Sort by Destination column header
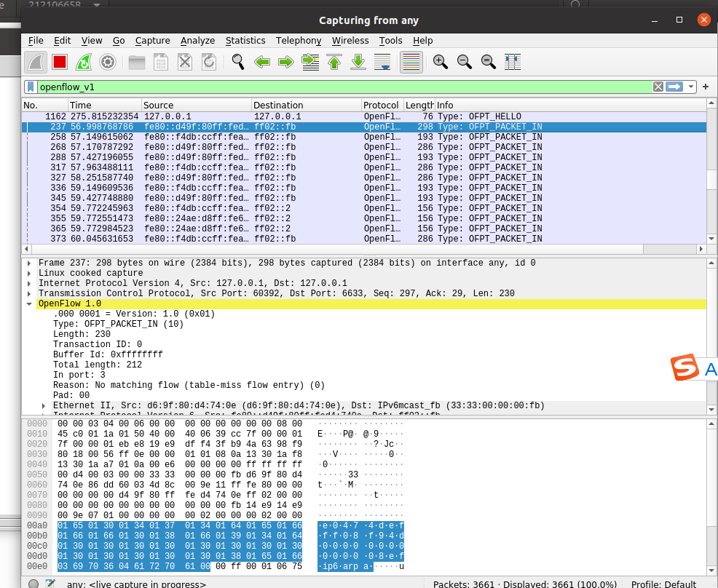Image resolution: width=718 pixels, height=588 pixels. [306, 106]
